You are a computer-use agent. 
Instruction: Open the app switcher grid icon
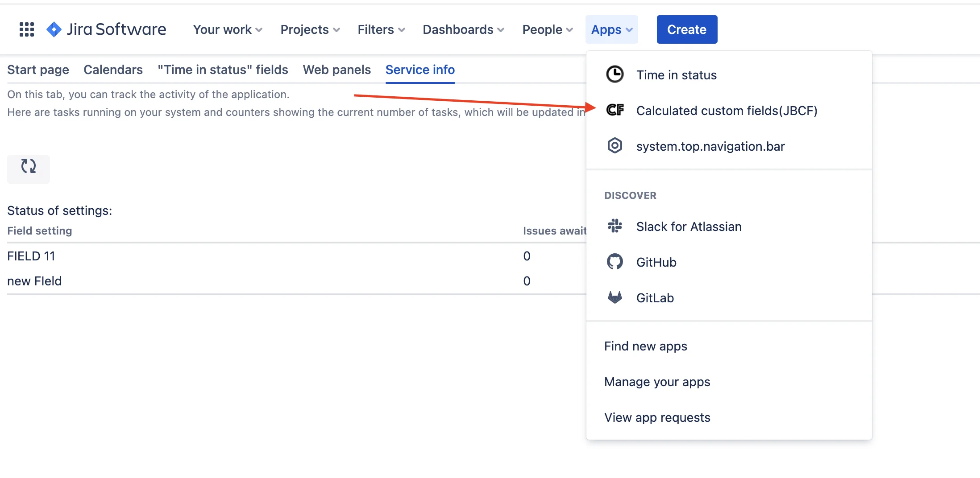(x=27, y=29)
